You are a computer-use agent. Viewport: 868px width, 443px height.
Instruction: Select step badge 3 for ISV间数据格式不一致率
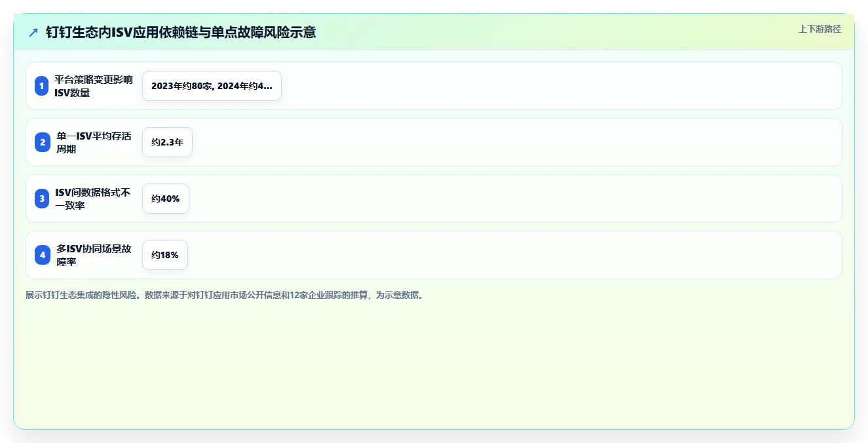click(x=42, y=199)
